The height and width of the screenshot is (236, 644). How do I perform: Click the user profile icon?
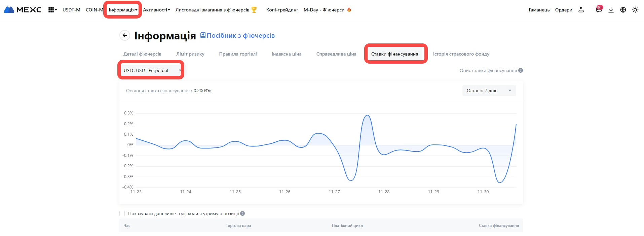[x=581, y=10]
